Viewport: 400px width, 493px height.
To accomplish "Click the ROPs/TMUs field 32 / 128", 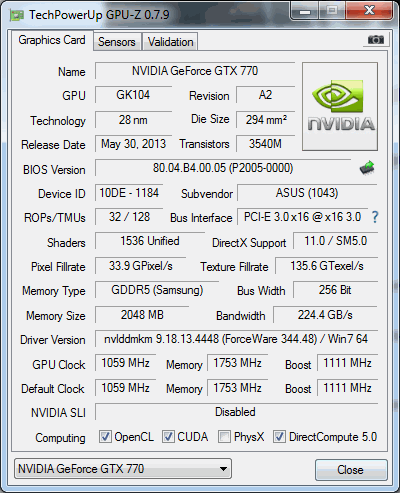I will pyautogui.click(x=129, y=217).
